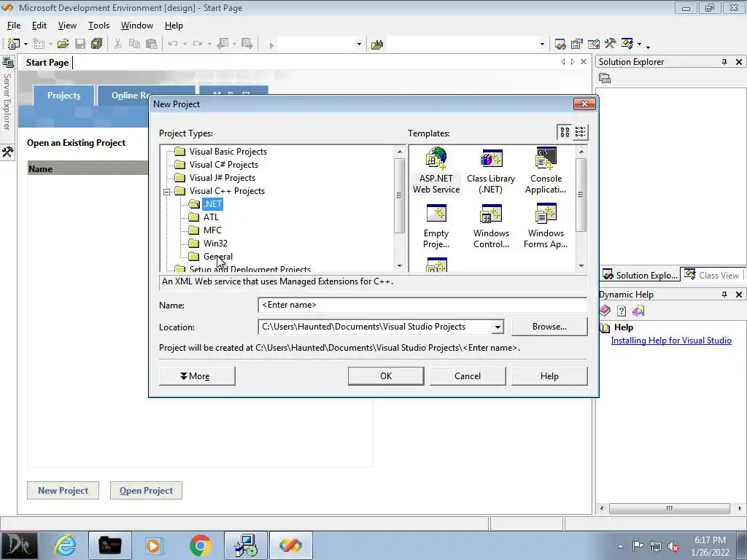Viewport: 747px width, 560px height.
Task: Click the Find in Files icon
Action: click(x=377, y=44)
